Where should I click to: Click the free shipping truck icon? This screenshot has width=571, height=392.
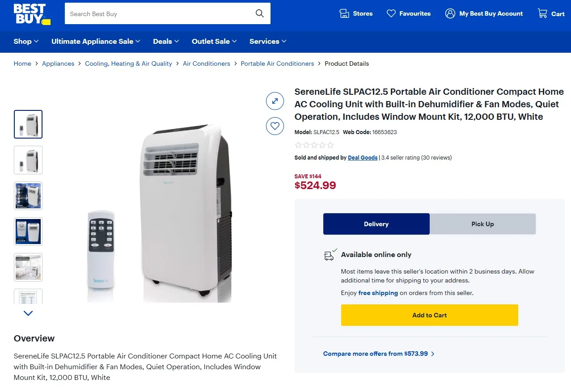pos(328,255)
